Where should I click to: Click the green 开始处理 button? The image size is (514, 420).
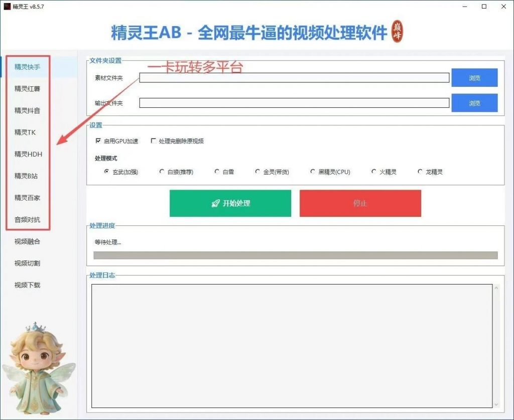[230, 203]
